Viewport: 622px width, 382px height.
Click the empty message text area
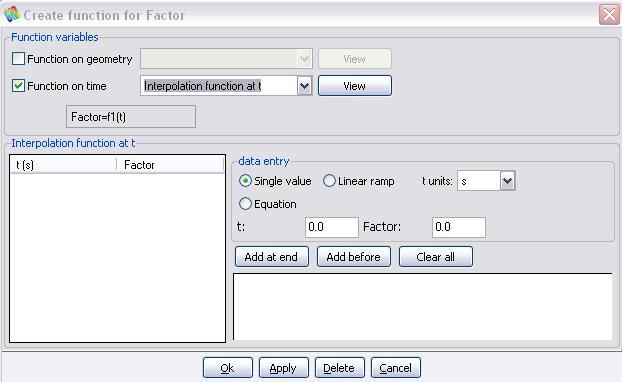(x=422, y=307)
